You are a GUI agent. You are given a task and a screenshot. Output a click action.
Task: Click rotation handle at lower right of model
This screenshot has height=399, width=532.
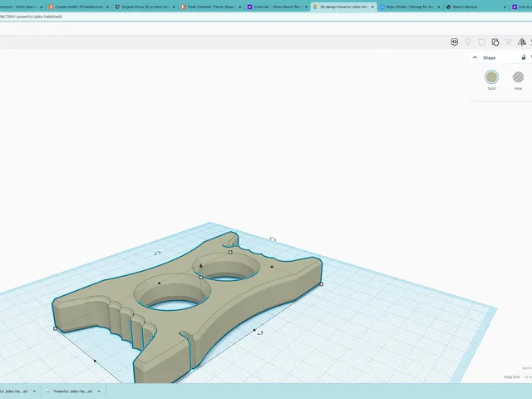point(260,333)
